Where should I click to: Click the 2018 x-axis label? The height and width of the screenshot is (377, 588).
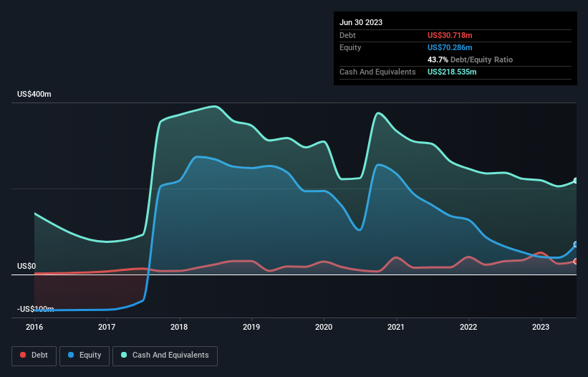(179, 327)
